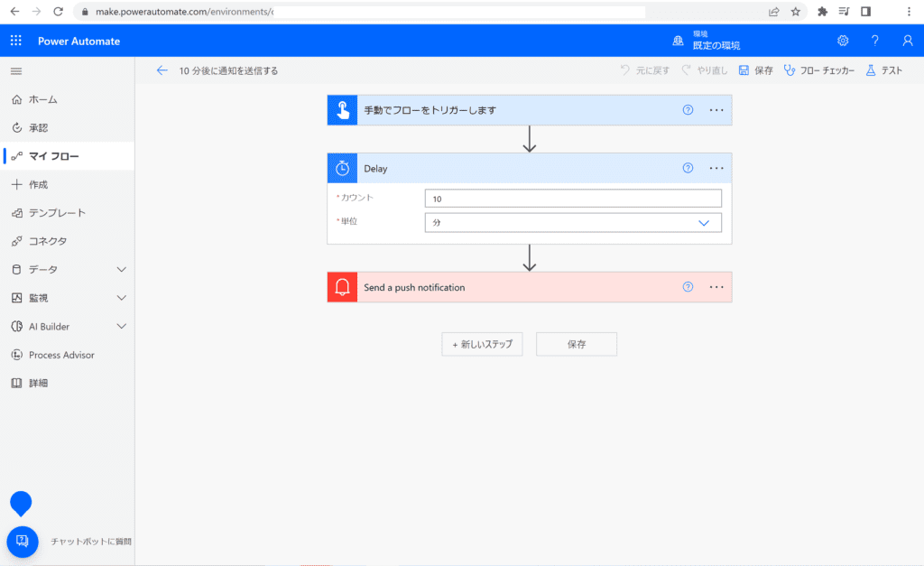Collapse the left navigation hamburger menu

pyautogui.click(x=15, y=70)
